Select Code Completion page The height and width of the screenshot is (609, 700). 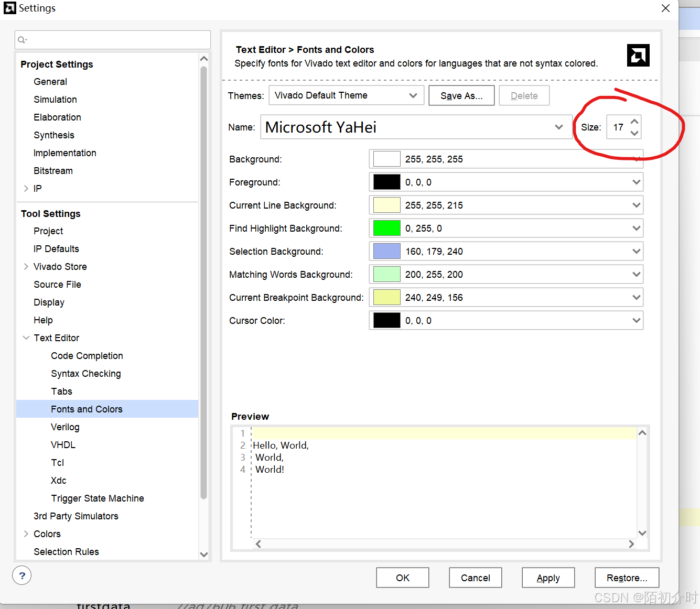coord(87,356)
